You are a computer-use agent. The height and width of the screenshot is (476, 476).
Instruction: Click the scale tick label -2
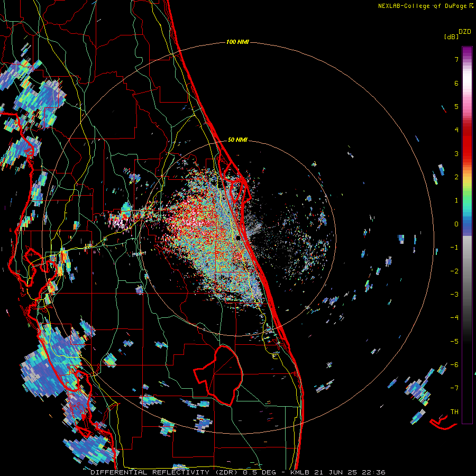(x=454, y=271)
